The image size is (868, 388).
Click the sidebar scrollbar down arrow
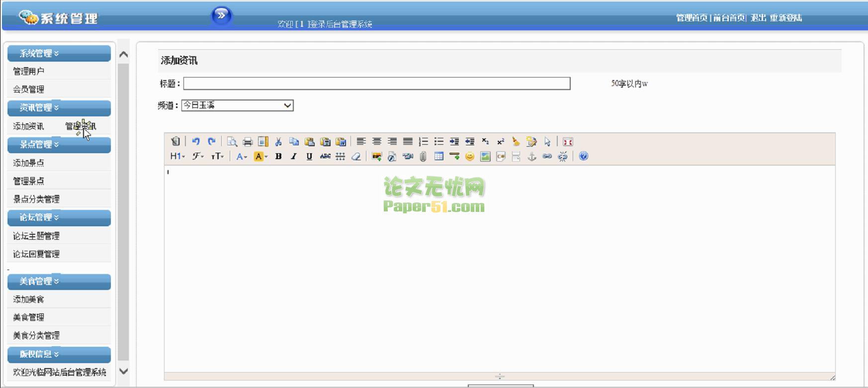(124, 371)
